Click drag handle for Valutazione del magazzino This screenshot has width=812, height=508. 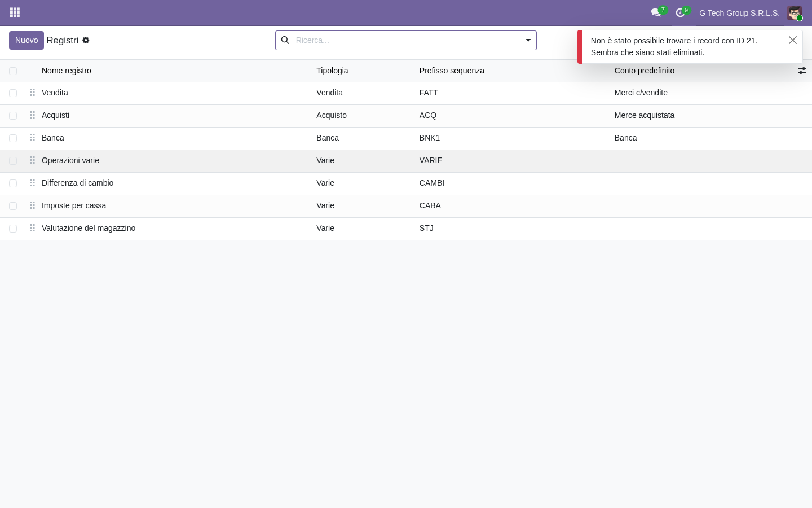[x=32, y=228]
